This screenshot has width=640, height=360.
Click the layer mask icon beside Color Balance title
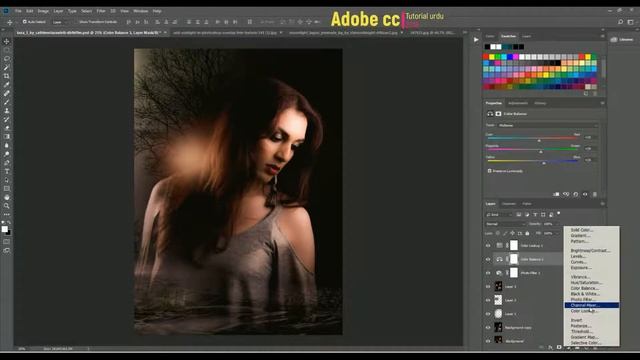tap(498, 114)
